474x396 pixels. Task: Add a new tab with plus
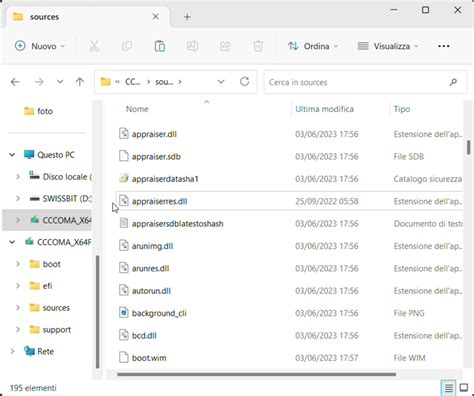pos(187,17)
